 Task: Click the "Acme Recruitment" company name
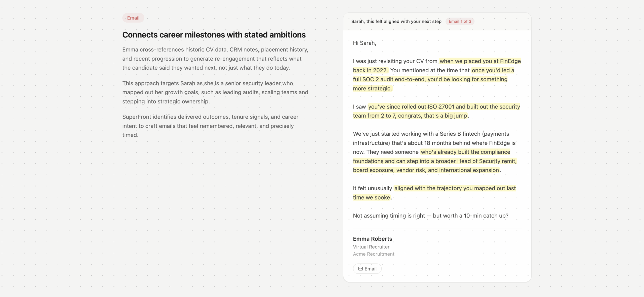(x=374, y=254)
